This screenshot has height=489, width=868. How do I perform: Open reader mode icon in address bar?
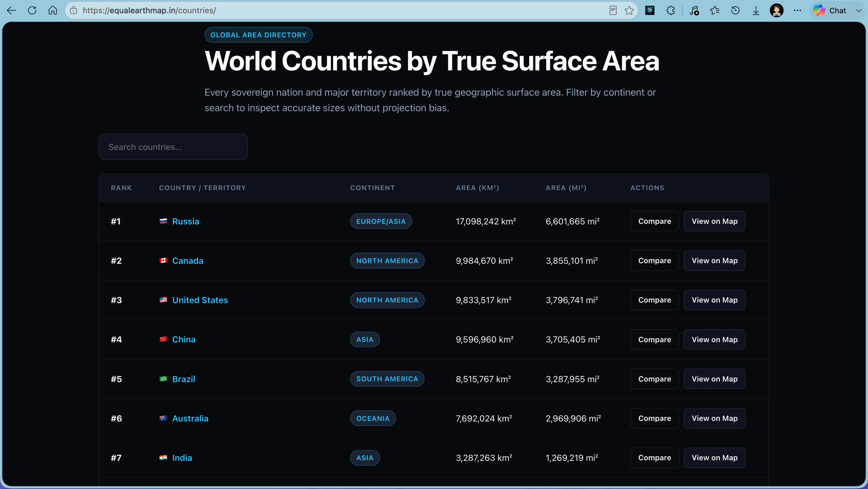tap(613, 10)
